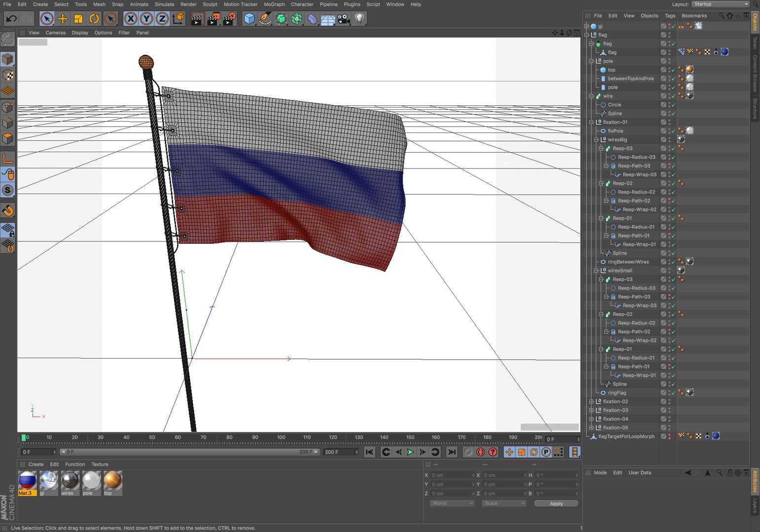Viewport: 760px width, 532px height.
Task: Select the Rotate tool
Action: coord(94,19)
